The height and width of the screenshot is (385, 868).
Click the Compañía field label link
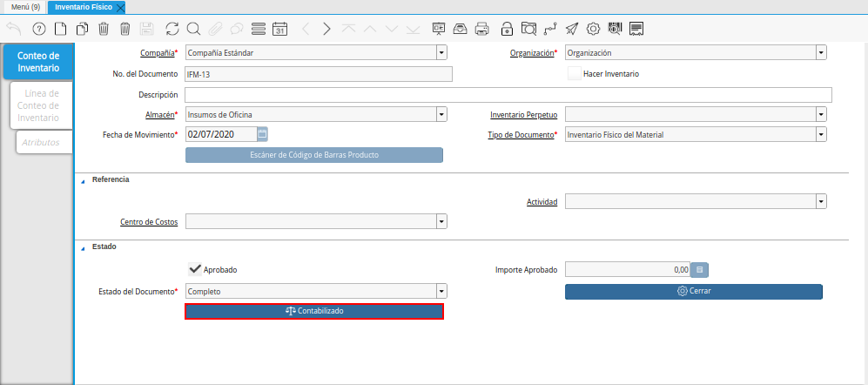point(156,53)
